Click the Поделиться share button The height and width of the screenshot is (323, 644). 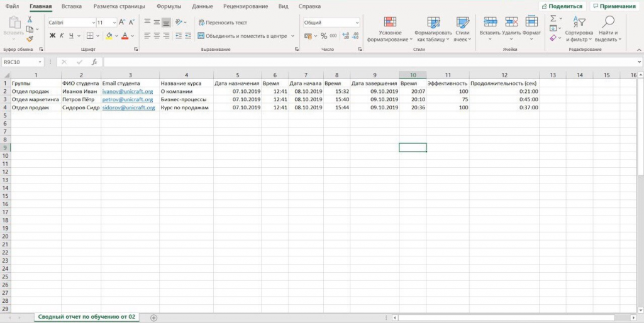563,6
